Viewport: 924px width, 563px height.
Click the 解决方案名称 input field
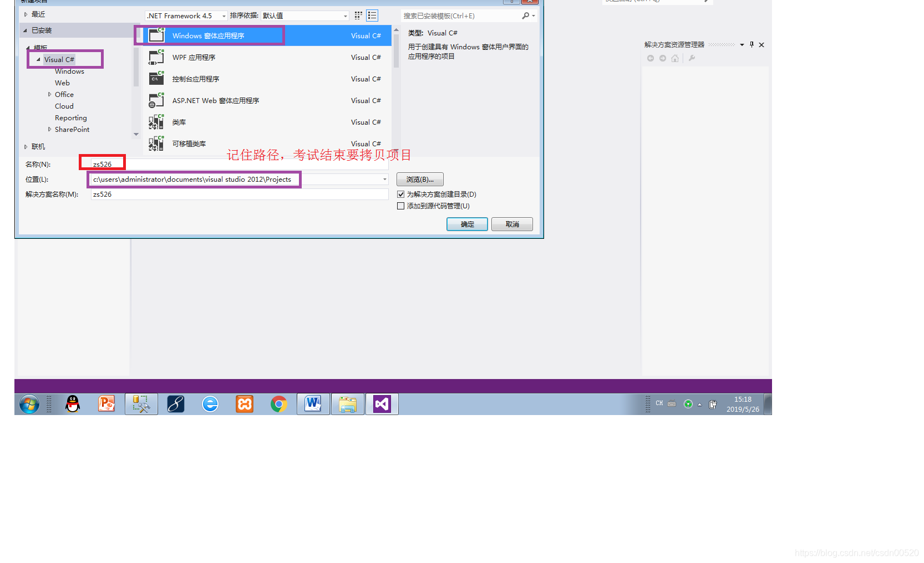coord(240,195)
